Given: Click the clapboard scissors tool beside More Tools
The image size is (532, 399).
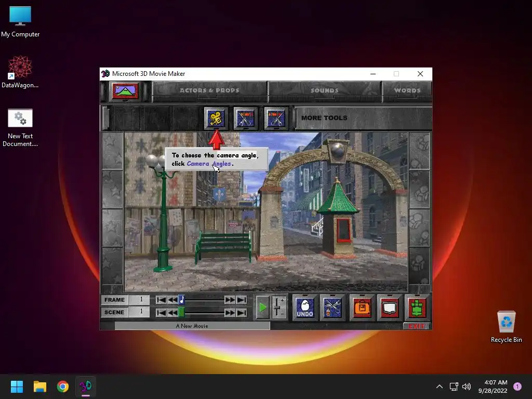Looking at the screenshot, I should [x=275, y=118].
